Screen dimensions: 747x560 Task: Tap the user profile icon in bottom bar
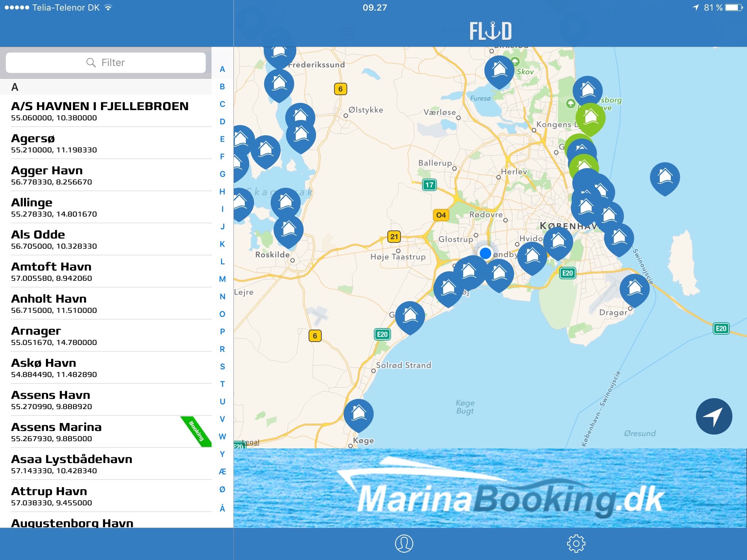point(404,544)
